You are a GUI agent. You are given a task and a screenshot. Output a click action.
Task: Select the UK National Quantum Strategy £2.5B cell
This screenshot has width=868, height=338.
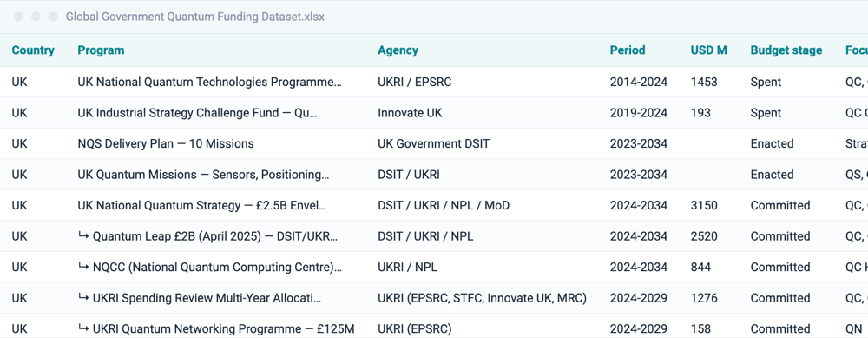pos(202,206)
